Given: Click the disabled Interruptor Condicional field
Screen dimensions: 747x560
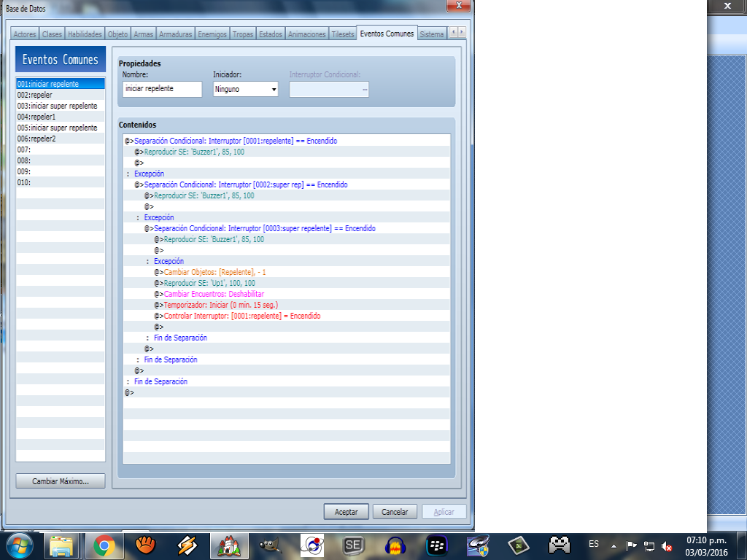Looking at the screenshot, I should (x=329, y=89).
